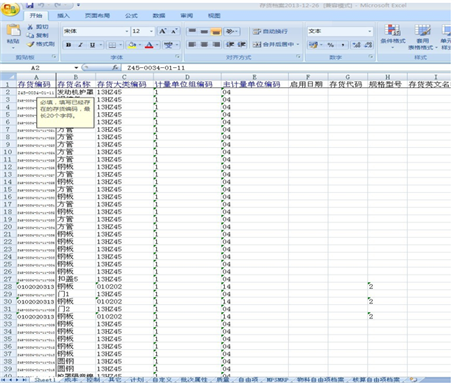Click the Paste clipboard icon

(13, 30)
